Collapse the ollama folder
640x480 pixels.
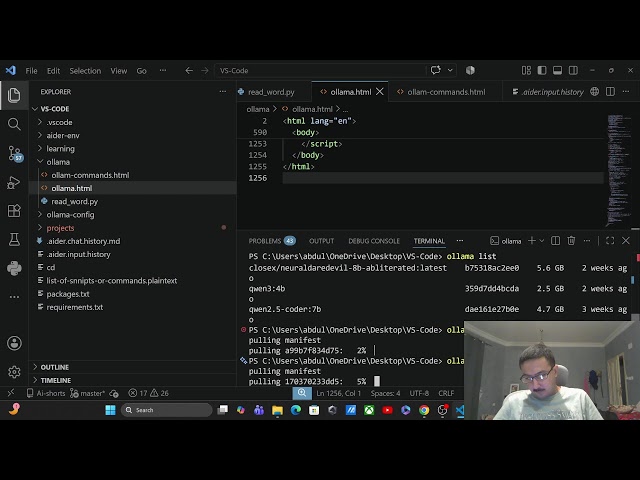point(58,162)
